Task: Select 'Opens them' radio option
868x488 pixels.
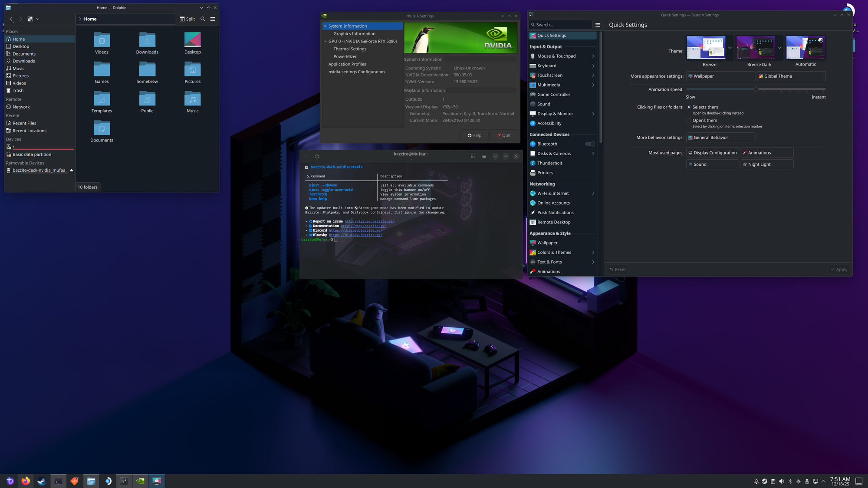Action: [x=689, y=121]
